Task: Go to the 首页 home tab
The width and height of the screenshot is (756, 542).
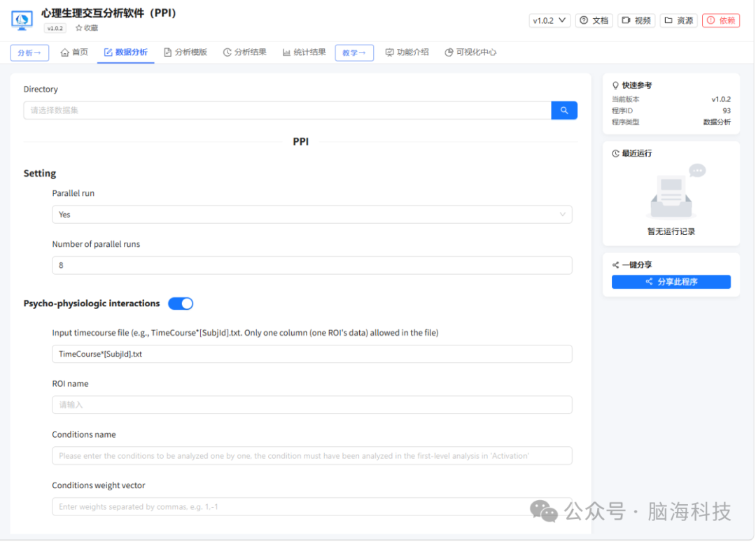Action: (x=74, y=52)
